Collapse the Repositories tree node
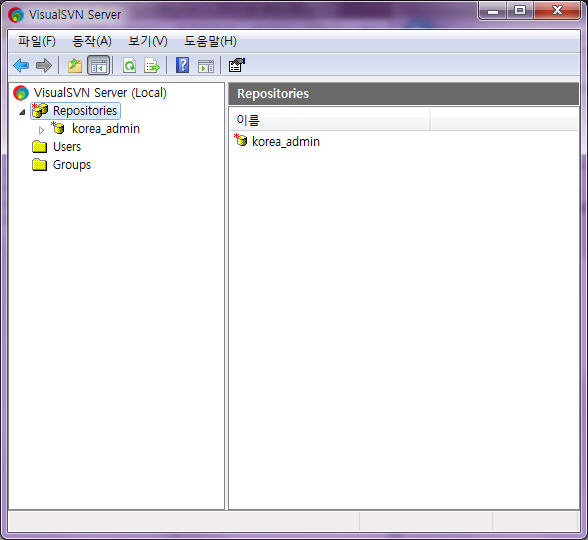 pos(22,112)
